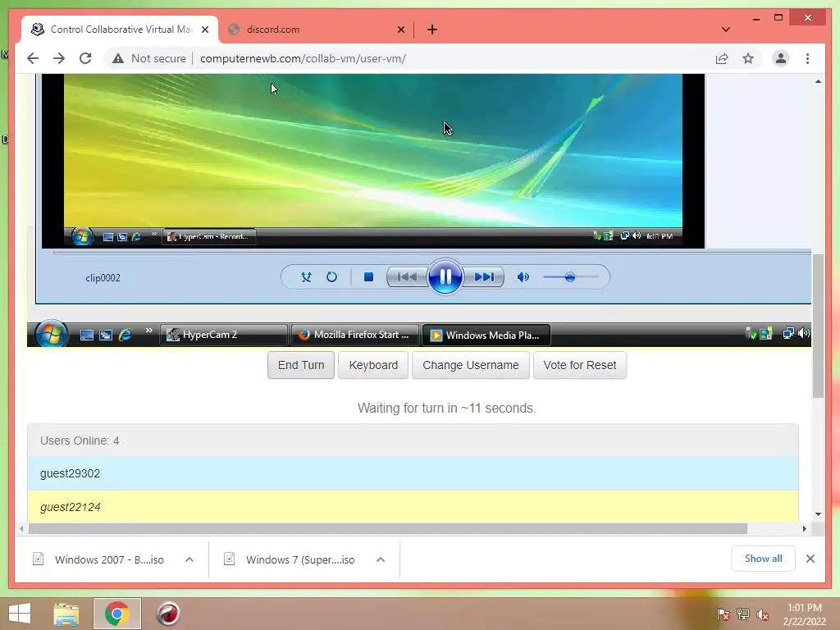The width and height of the screenshot is (840, 630).
Task: Bookmark this page with the star icon
Action: [x=748, y=58]
